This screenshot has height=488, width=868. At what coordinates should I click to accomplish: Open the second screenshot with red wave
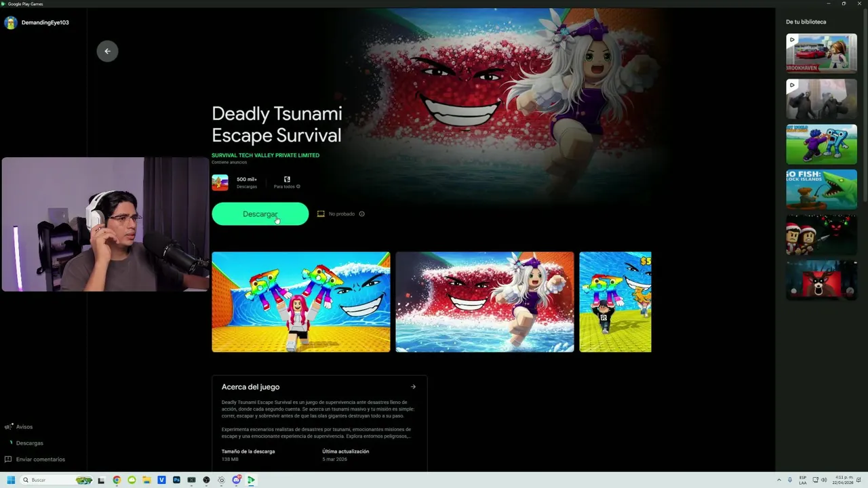point(484,302)
